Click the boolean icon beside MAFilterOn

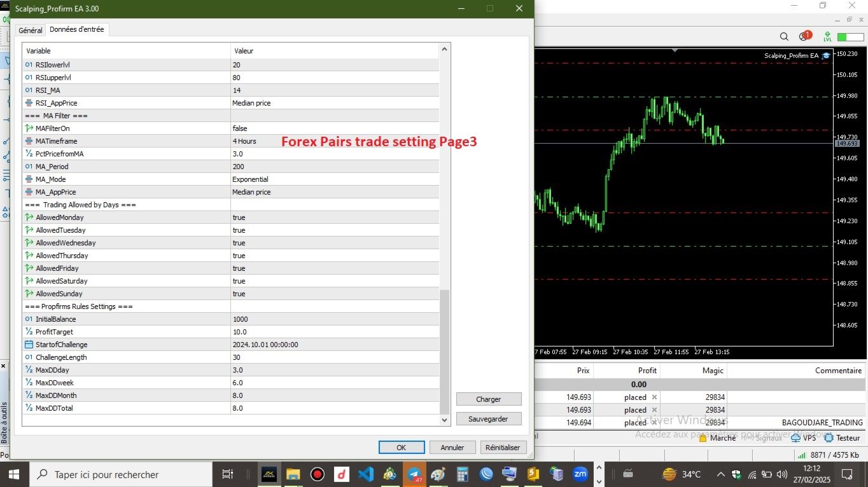click(x=29, y=128)
